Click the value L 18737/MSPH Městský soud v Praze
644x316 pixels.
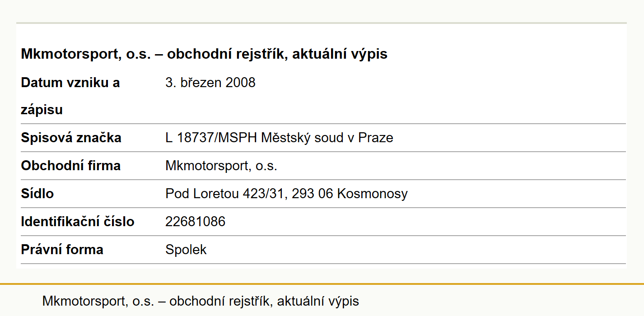(x=279, y=138)
